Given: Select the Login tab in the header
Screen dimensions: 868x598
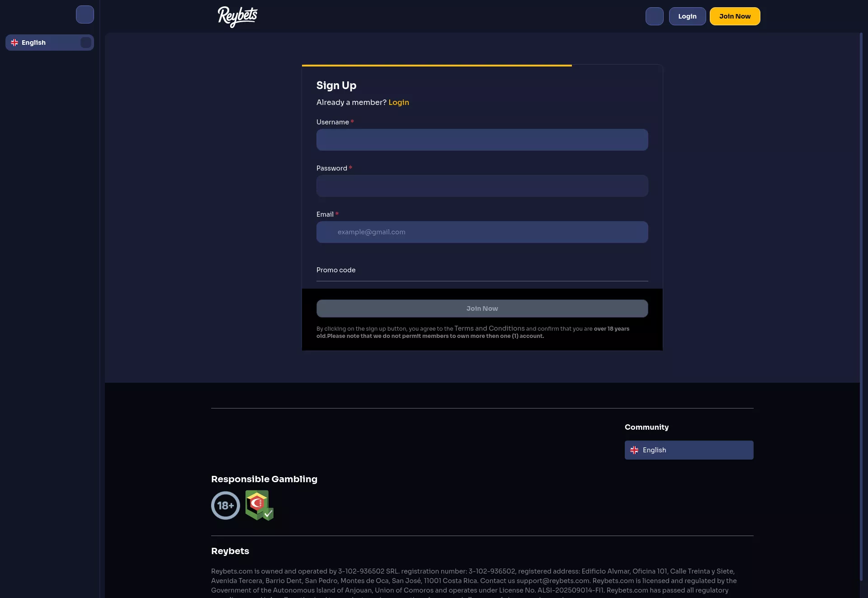Looking at the screenshot, I should 687,16.
